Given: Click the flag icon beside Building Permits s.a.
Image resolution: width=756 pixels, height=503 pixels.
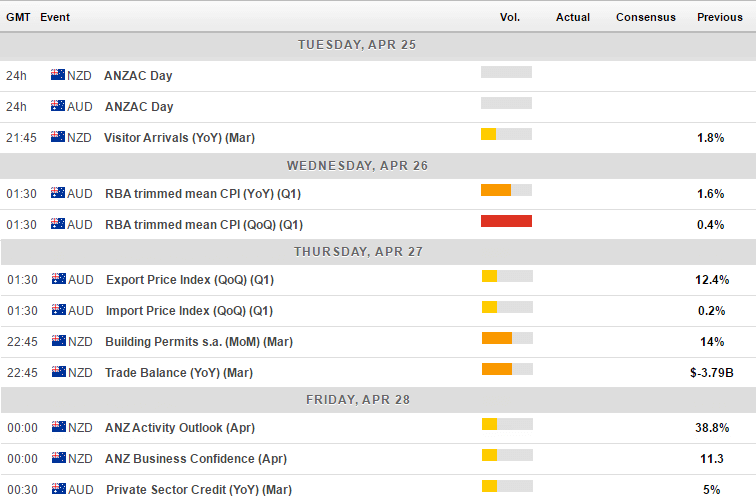Looking at the screenshot, I should tap(59, 341).
